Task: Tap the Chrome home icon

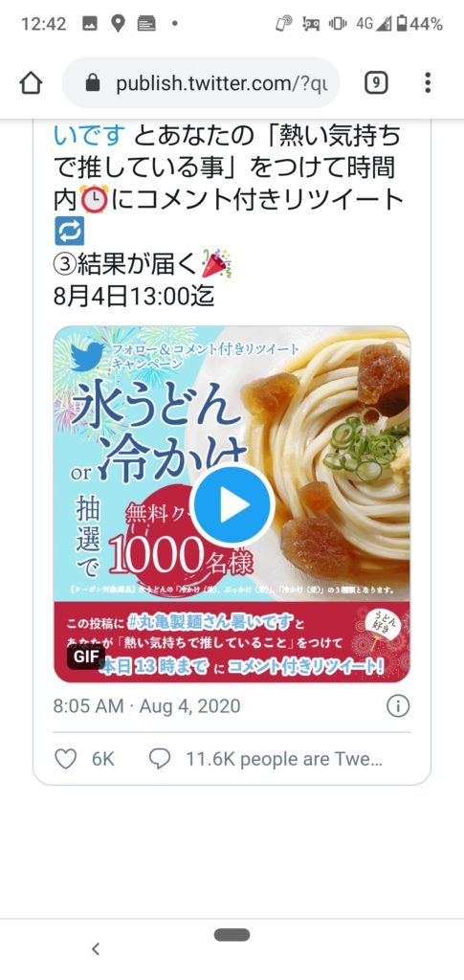Action: [31, 82]
